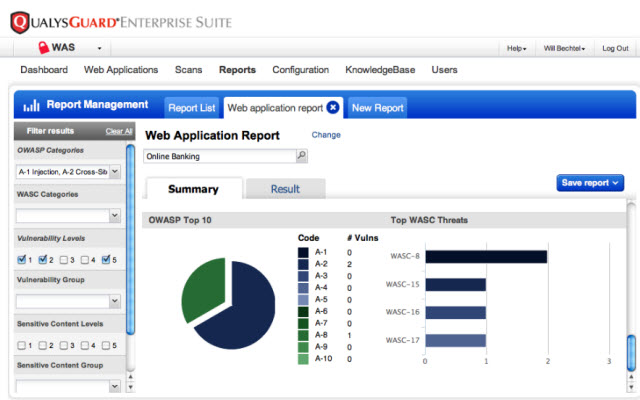Expand the Vulnerability Group dropdown
The image size is (640, 400).
115,301
